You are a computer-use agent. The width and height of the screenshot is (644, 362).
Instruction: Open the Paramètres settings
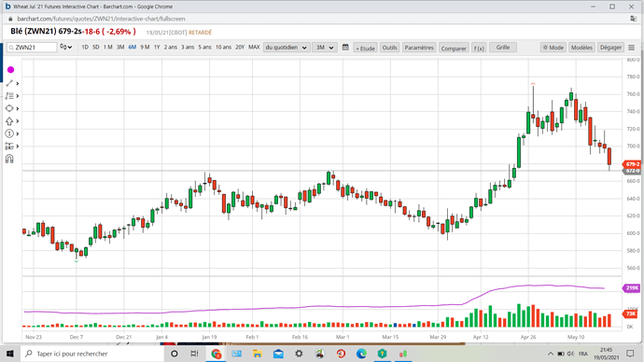point(419,48)
